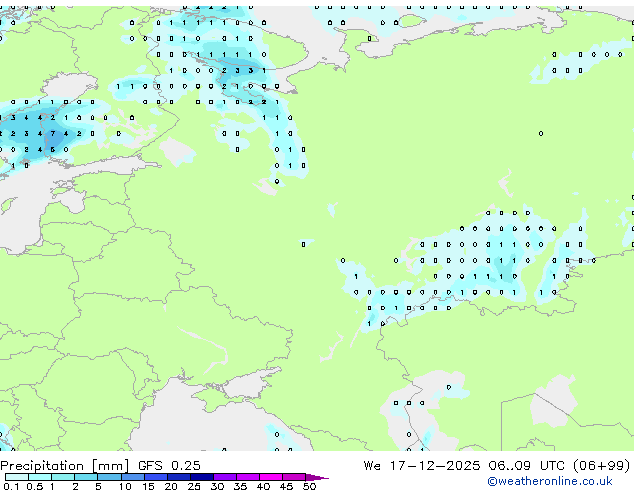Screen dimensions: 634x490
Task: Click the '25' legend scale label
Action: 194,486
